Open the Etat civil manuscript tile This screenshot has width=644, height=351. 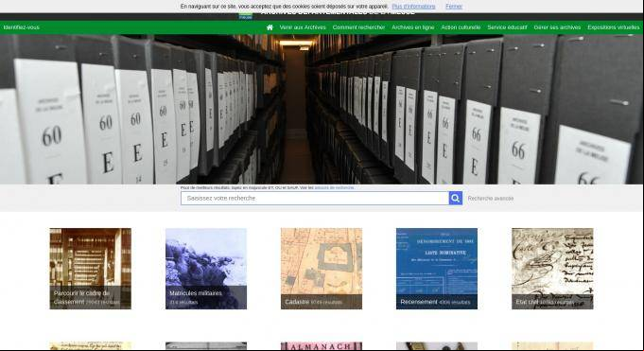(552, 269)
